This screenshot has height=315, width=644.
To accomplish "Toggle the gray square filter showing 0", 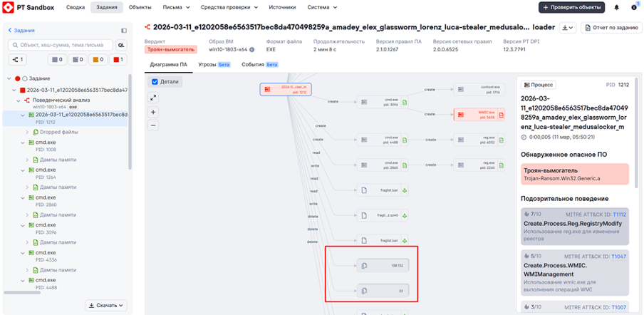I will (57, 60).
